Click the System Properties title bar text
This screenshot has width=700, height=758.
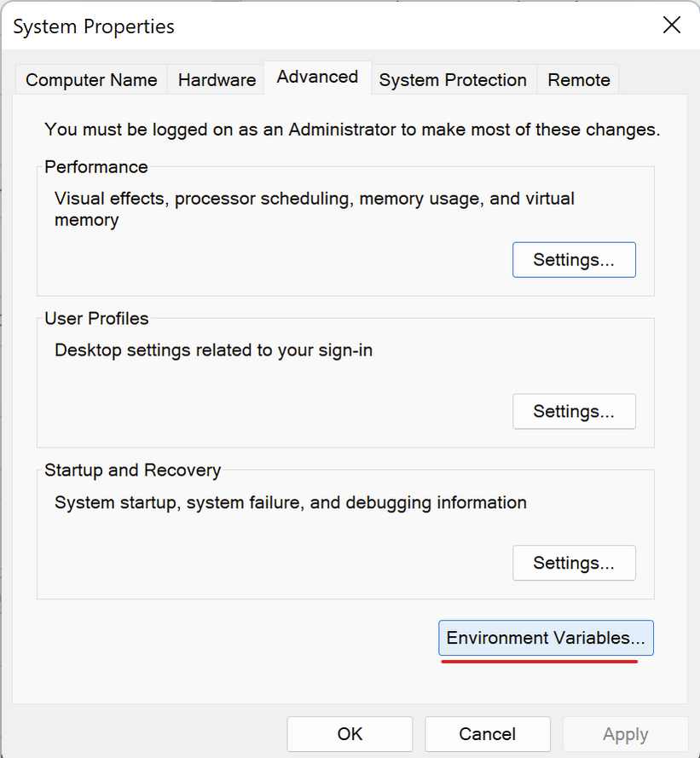tap(94, 26)
